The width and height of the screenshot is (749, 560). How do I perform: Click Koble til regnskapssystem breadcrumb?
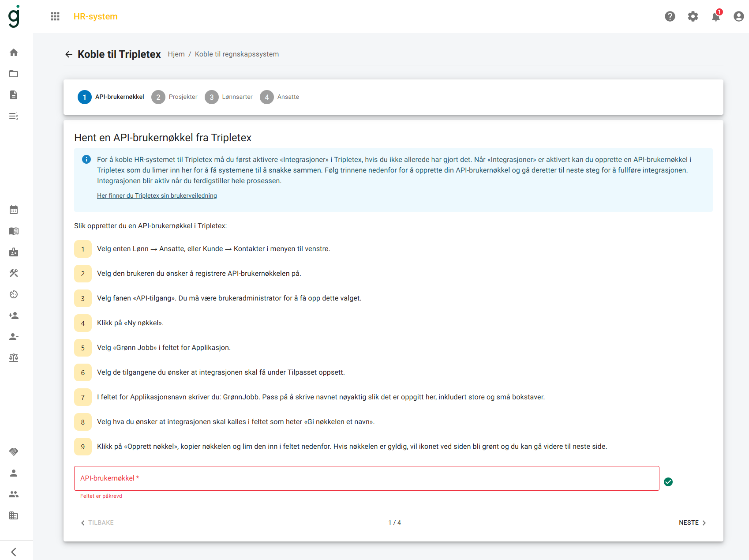pos(237,54)
